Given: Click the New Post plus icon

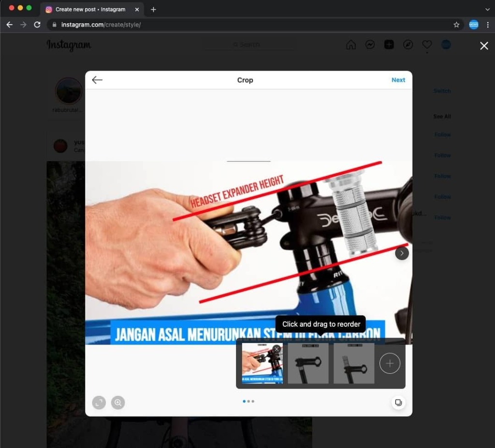Looking at the screenshot, I should pyautogui.click(x=389, y=44).
